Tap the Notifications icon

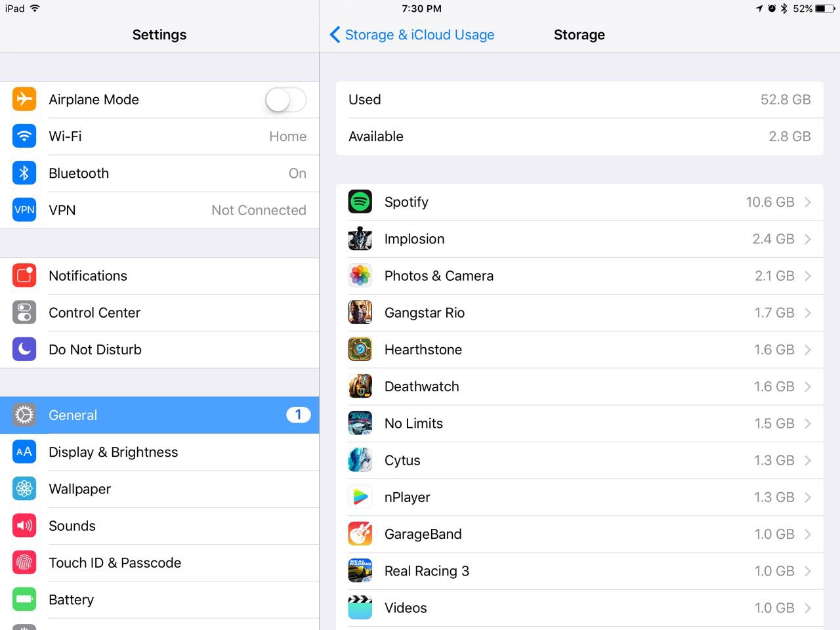(24, 276)
